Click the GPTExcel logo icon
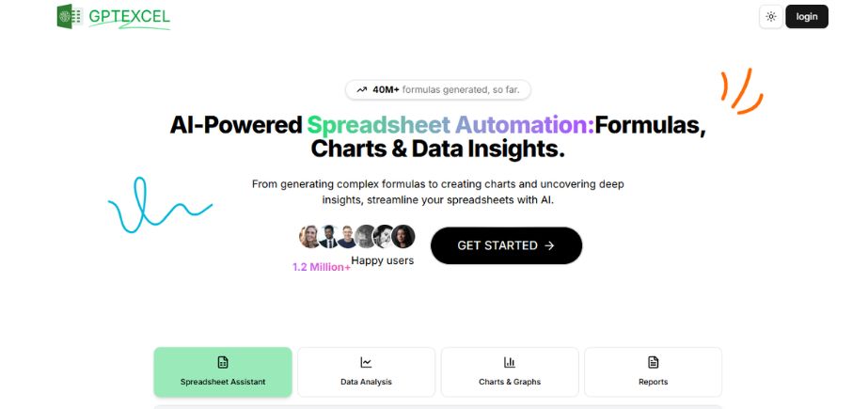Viewport: 868px width, 409px height. pyautogui.click(x=70, y=16)
